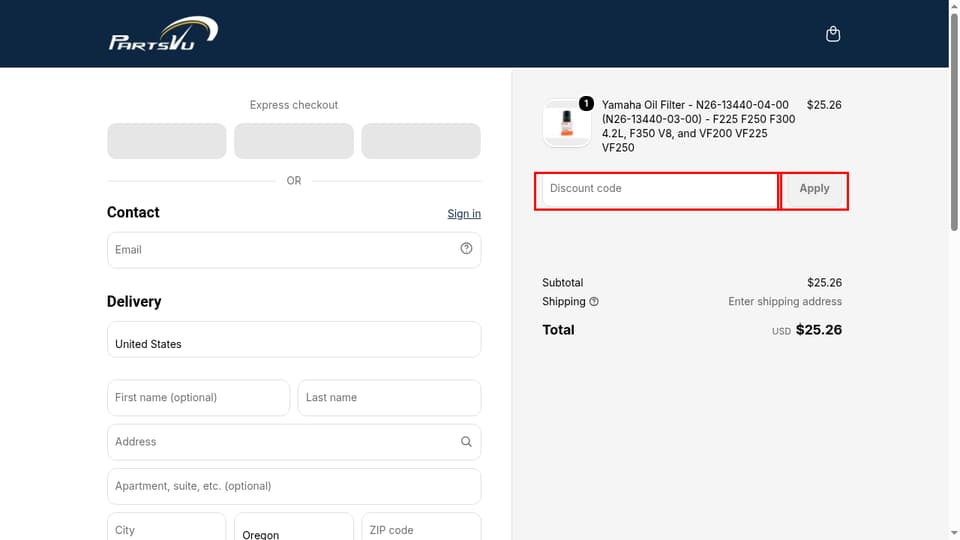
Task: Focus the Apartment, suite, etc. field
Action: point(294,486)
